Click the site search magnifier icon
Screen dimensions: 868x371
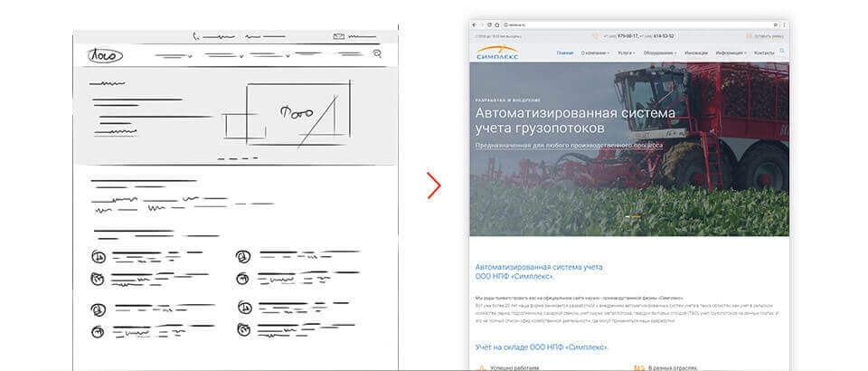click(x=782, y=51)
